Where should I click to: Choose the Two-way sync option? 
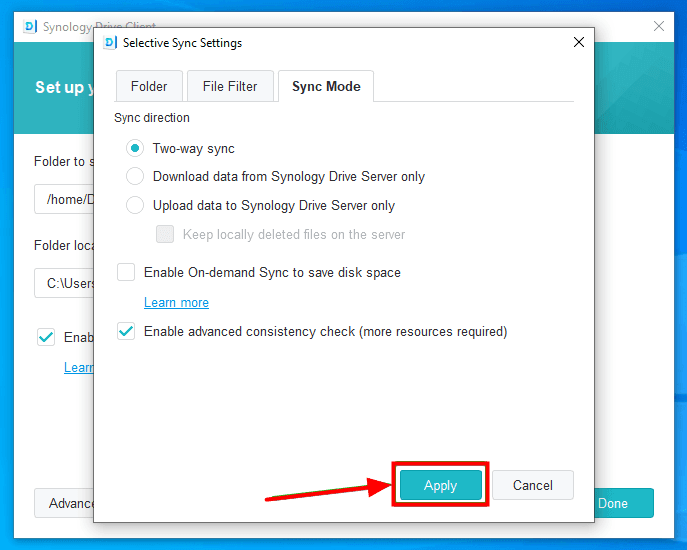pos(135,148)
